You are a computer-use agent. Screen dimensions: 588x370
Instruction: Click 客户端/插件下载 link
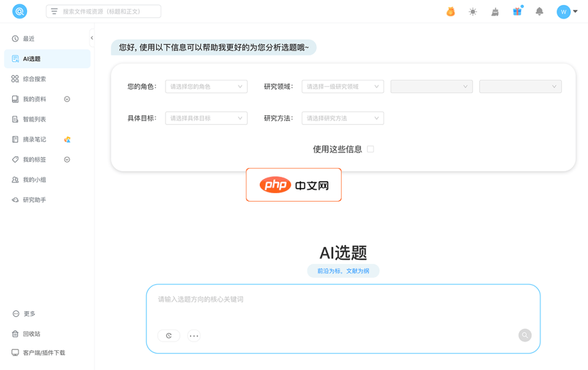pyautogui.click(x=44, y=353)
